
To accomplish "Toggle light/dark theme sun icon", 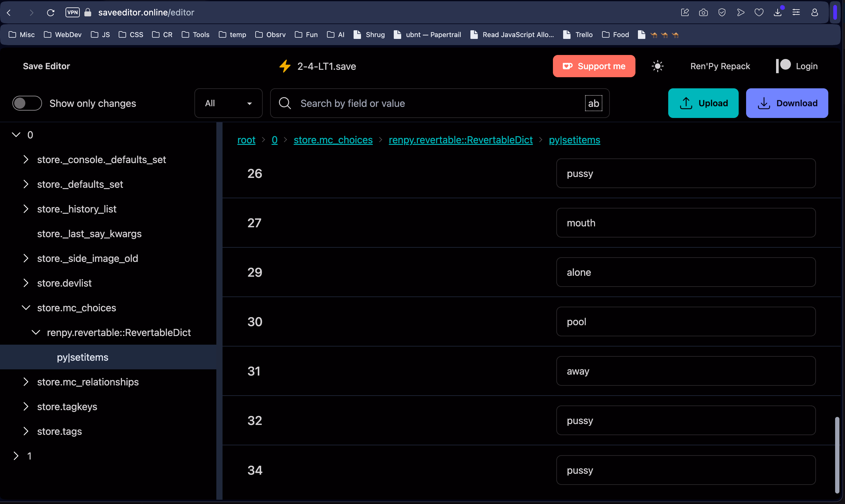I will [x=657, y=66].
